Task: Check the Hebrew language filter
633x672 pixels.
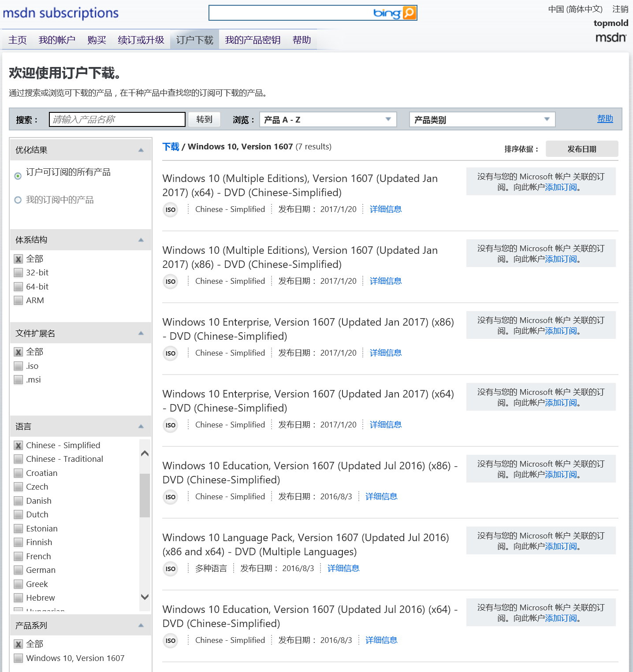Action: coord(18,598)
